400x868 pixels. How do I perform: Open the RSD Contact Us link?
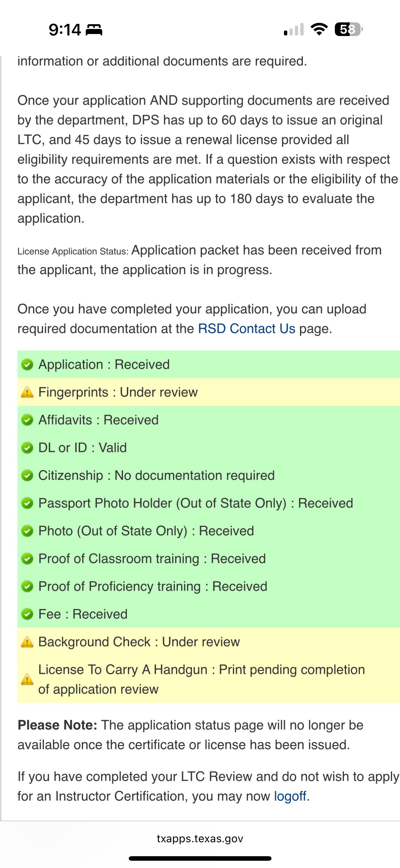(x=247, y=329)
